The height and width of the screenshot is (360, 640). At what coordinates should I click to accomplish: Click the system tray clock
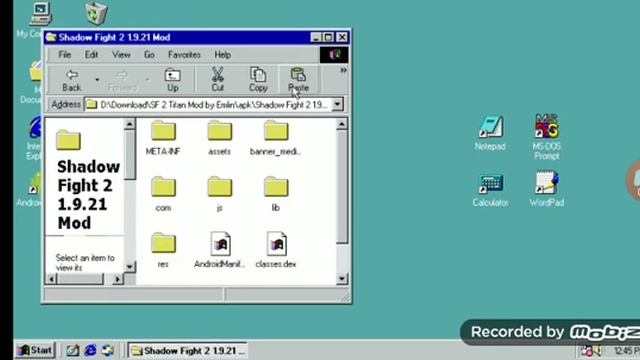point(627,351)
